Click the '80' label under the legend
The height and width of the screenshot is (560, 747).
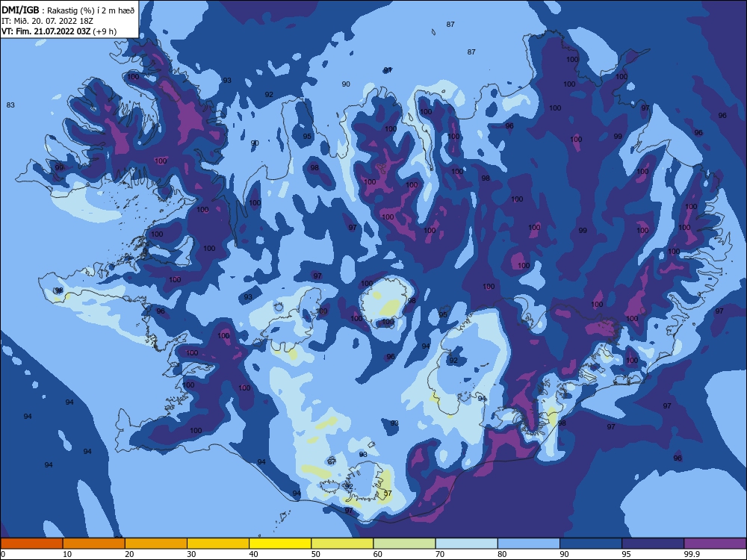coord(502,554)
